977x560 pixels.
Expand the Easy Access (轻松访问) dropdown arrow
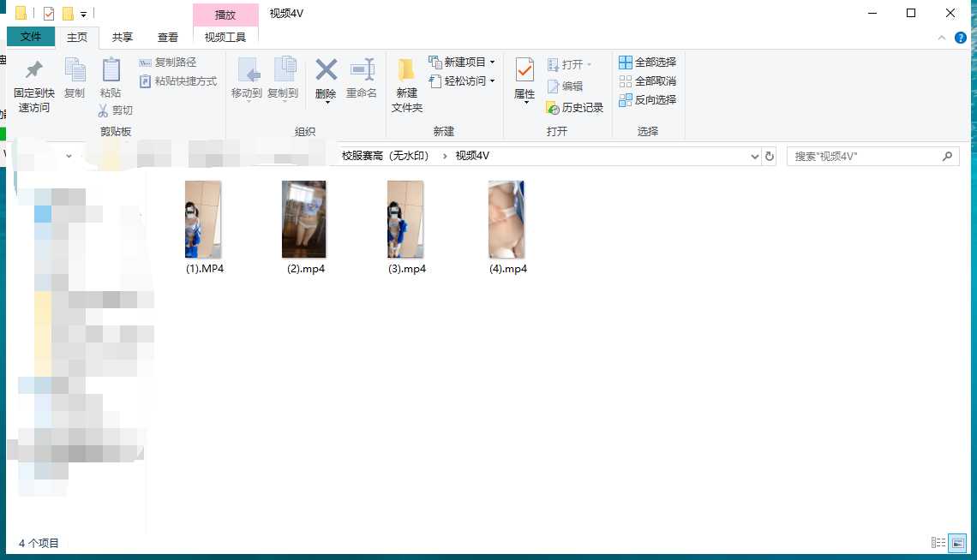click(x=492, y=80)
